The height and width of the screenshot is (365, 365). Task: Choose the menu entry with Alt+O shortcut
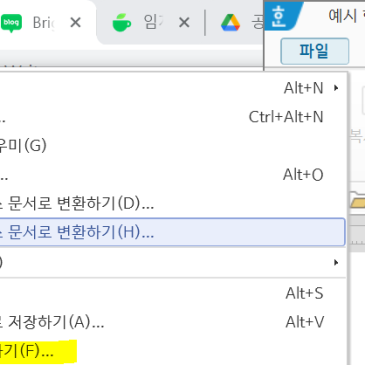coord(173,175)
